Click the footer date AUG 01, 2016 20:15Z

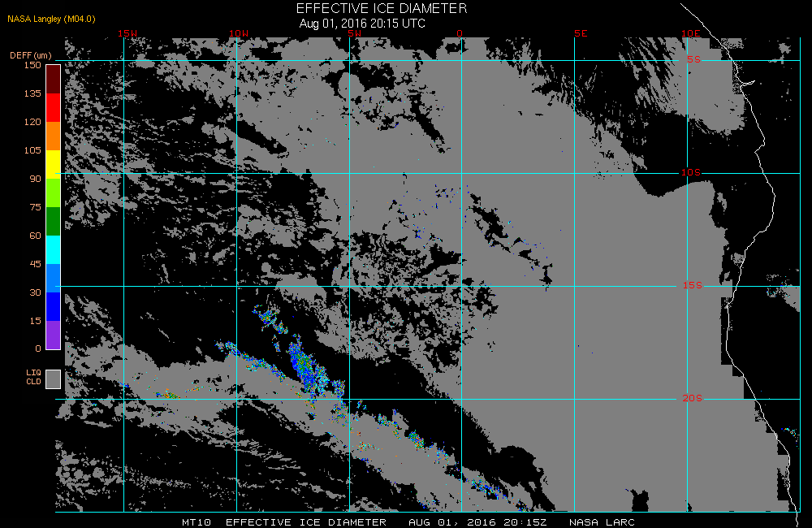[x=477, y=522]
